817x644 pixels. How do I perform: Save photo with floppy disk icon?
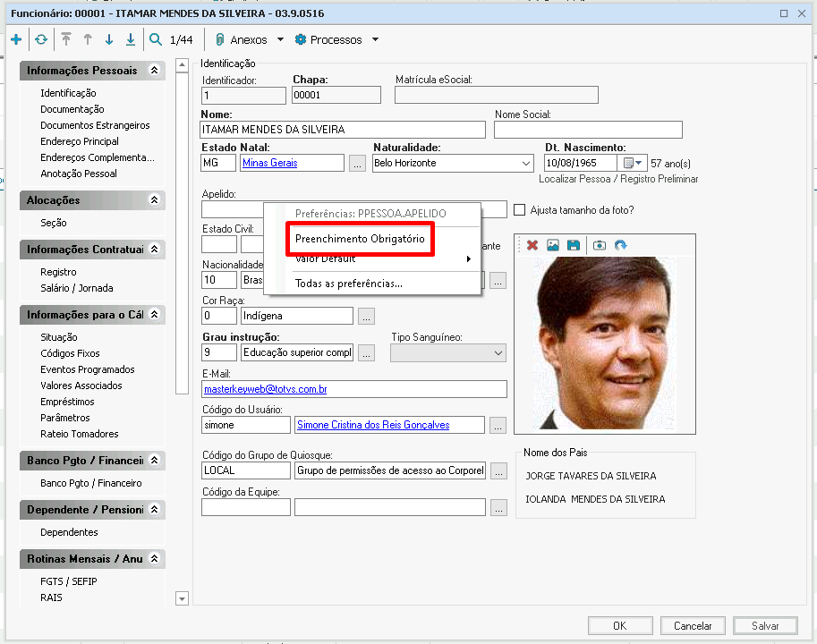(573, 245)
